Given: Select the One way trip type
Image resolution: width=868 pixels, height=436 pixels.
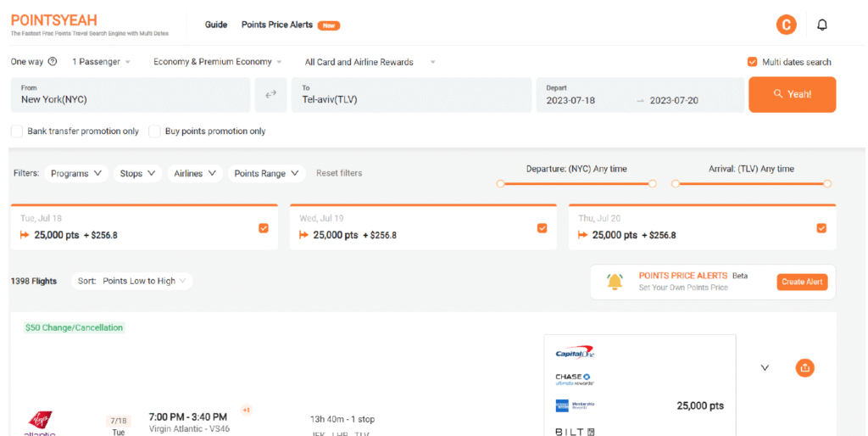Looking at the screenshot, I should click(x=26, y=61).
